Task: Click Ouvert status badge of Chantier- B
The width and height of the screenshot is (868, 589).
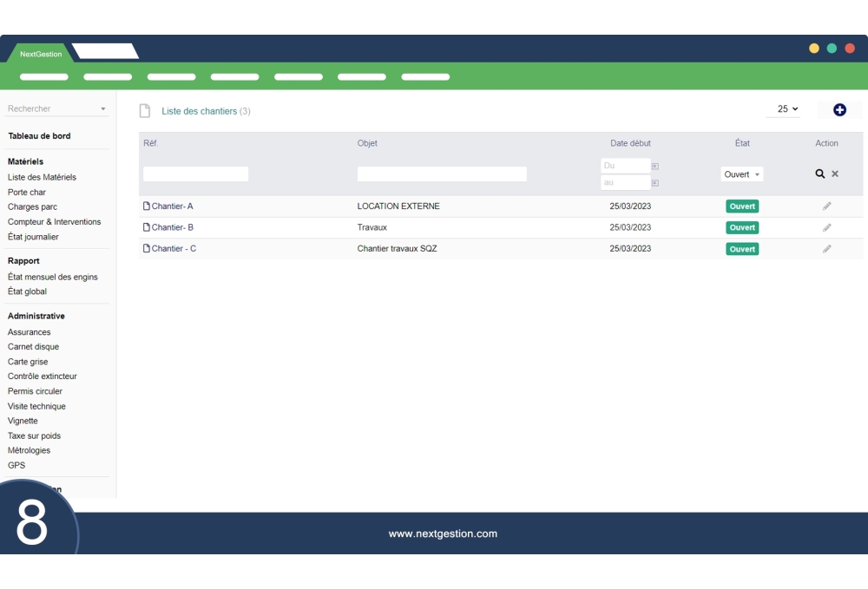Action: (742, 227)
